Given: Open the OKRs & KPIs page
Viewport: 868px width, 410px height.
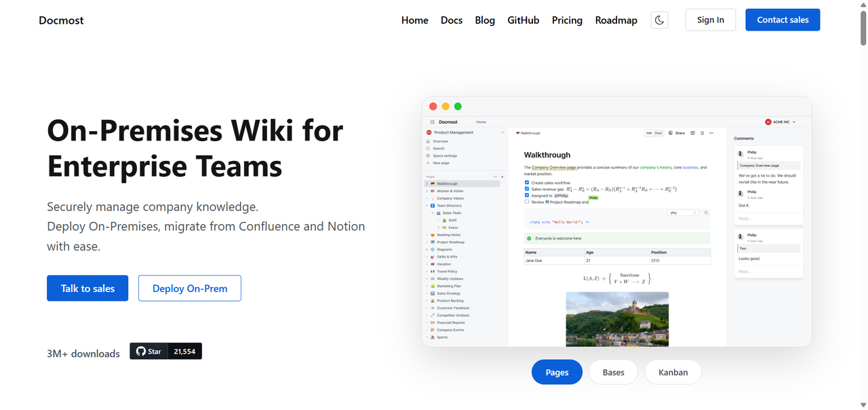Looking at the screenshot, I should tap(447, 257).
